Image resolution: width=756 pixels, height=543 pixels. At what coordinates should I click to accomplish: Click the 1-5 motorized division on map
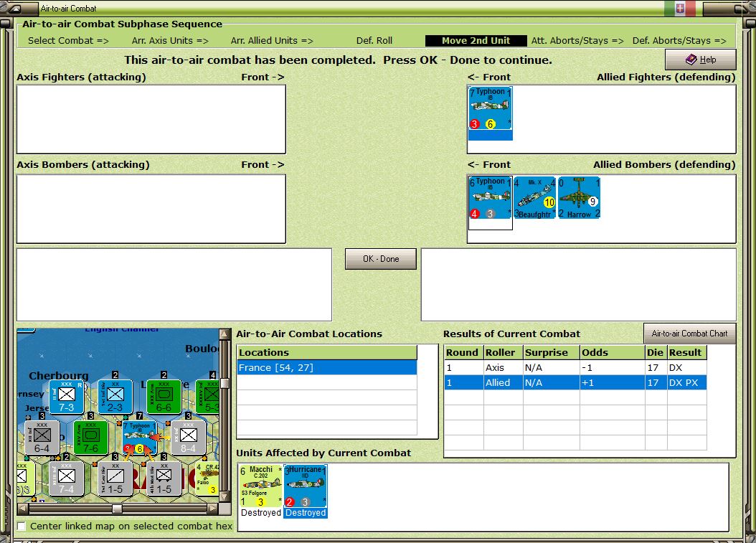164,479
